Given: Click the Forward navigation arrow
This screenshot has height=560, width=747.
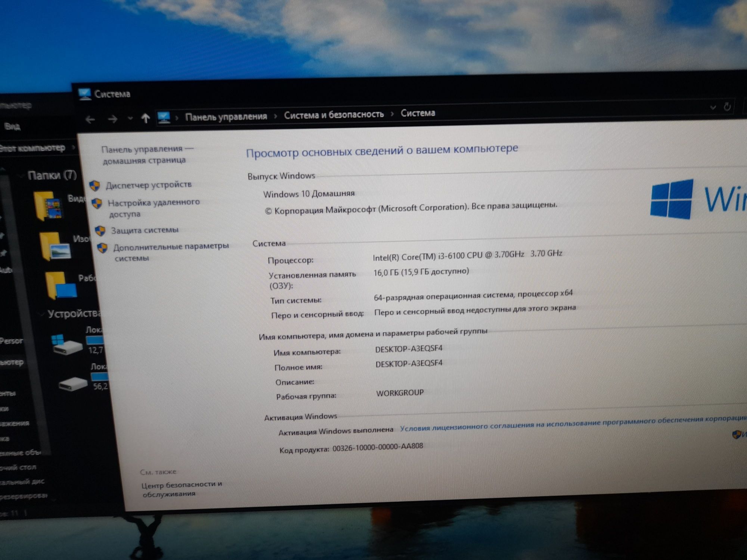Looking at the screenshot, I should coord(112,119).
